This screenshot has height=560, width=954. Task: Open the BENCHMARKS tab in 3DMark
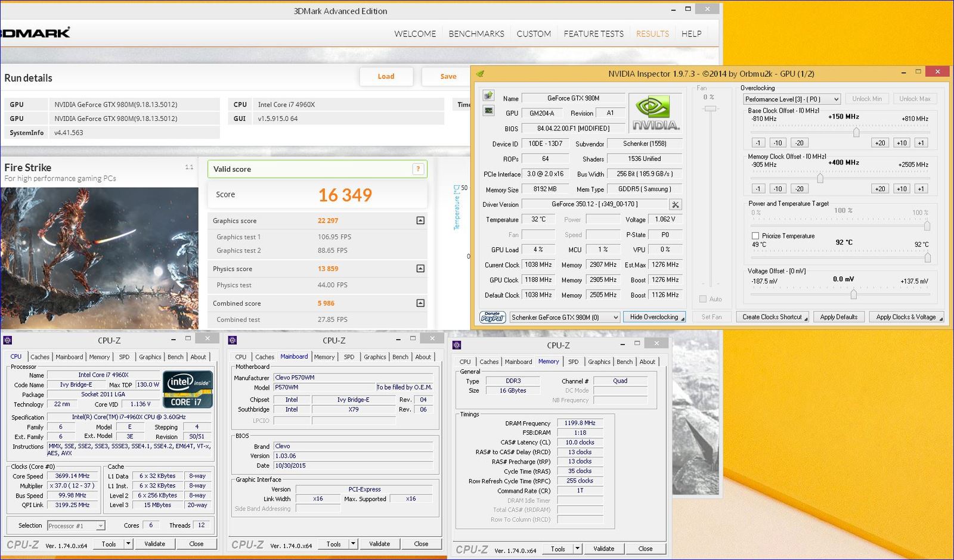476,34
